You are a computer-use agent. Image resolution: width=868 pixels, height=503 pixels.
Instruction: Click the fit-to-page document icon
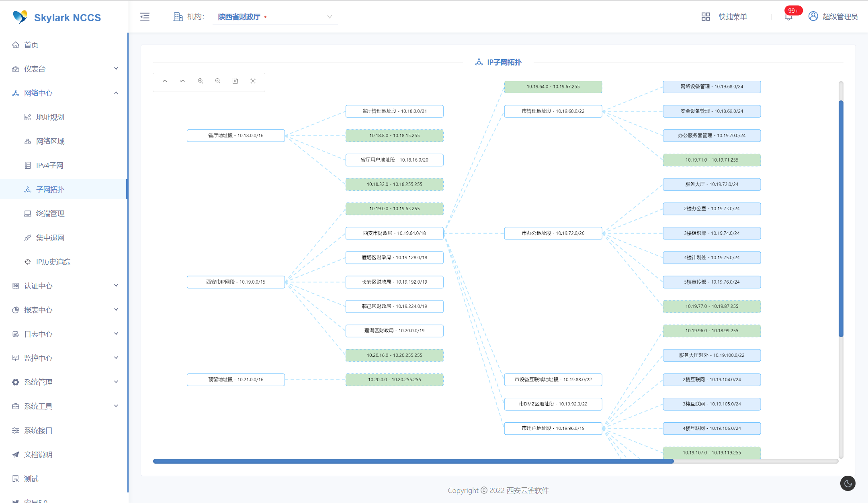coord(235,81)
